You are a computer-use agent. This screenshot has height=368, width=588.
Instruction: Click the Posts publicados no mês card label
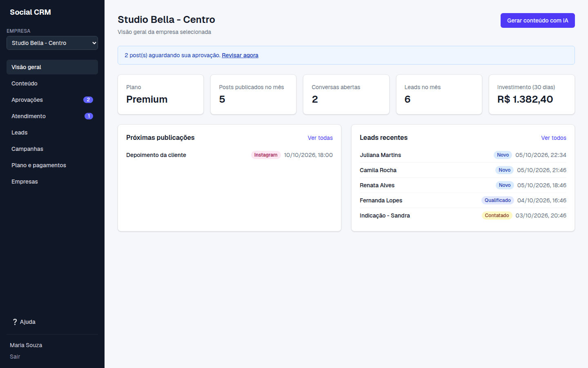[252, 87]
